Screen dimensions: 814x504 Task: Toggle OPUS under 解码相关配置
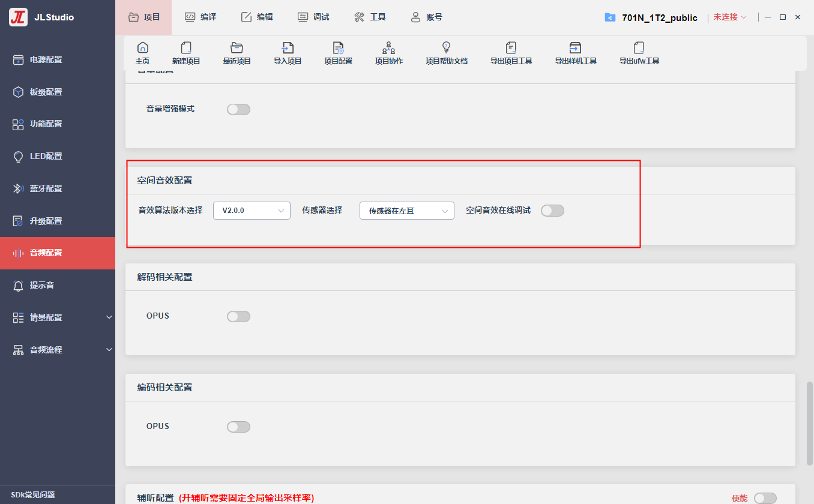(238, 316)
